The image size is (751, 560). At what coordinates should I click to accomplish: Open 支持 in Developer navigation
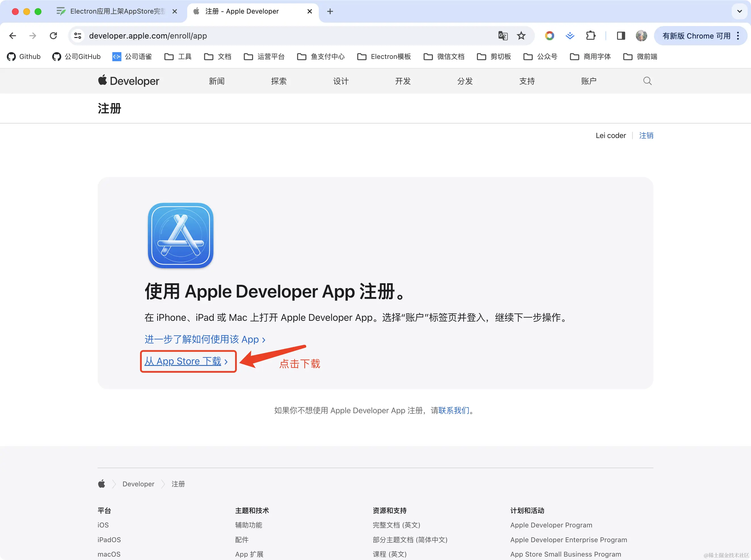(527, 81)
